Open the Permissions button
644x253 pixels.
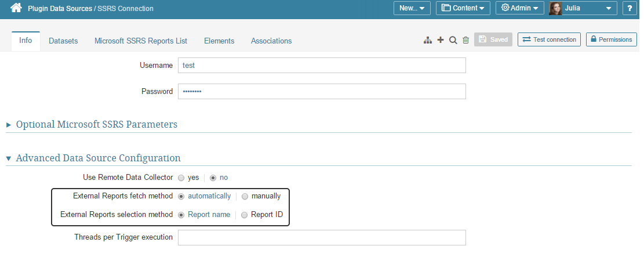(x=611, y=39)
